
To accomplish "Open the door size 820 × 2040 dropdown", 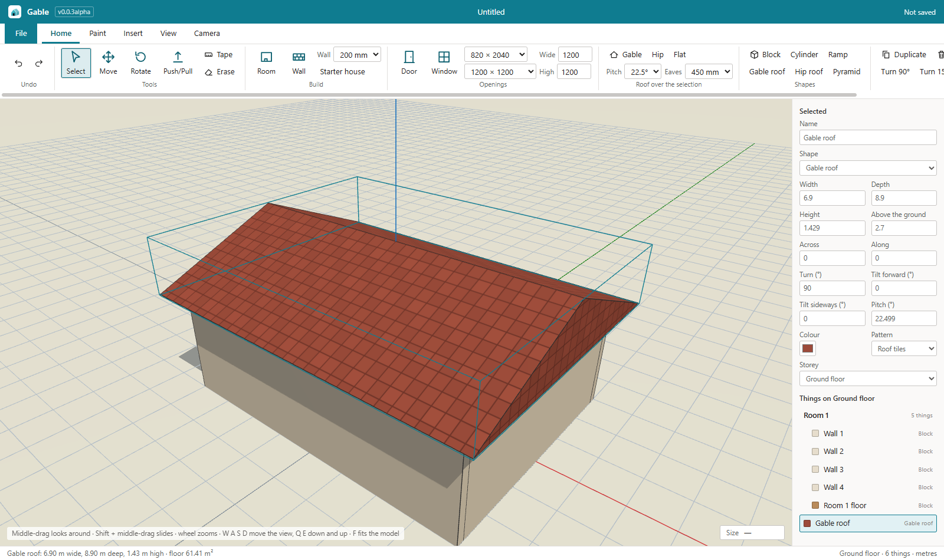I will coord(496,55).
